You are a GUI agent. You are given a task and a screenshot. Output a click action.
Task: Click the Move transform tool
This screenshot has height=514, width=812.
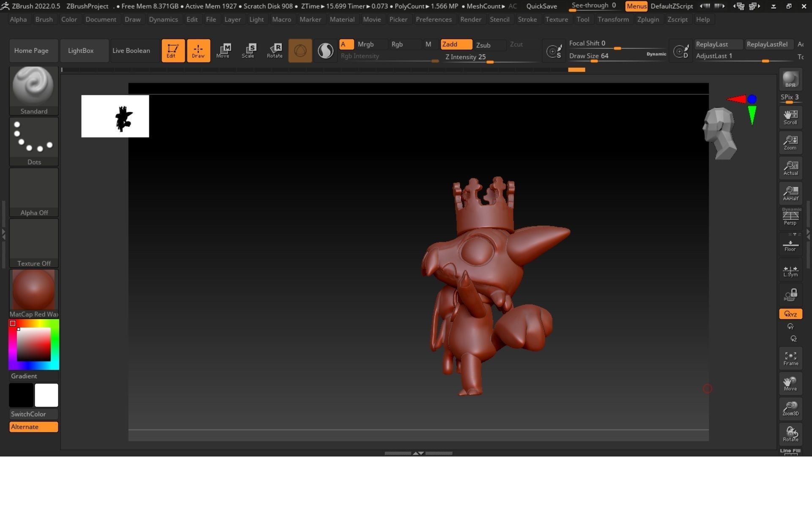pyautogui.click(x=223, y=50)
